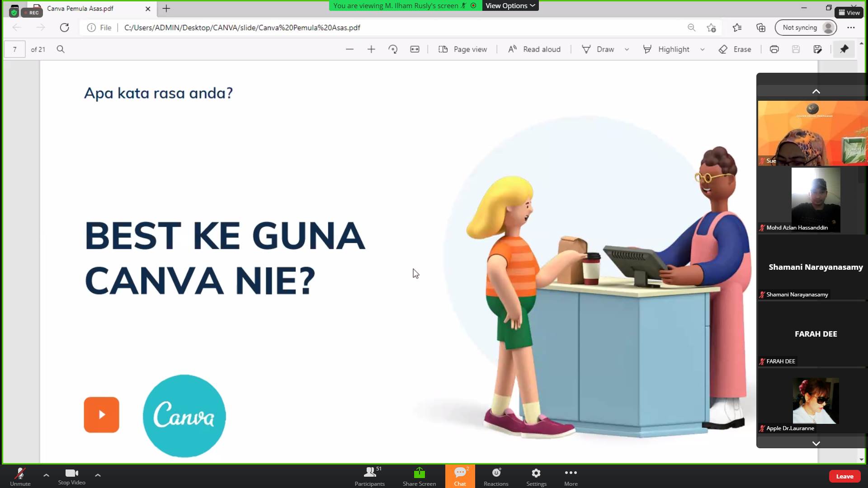Open the Reactions menu

[496, 476]
